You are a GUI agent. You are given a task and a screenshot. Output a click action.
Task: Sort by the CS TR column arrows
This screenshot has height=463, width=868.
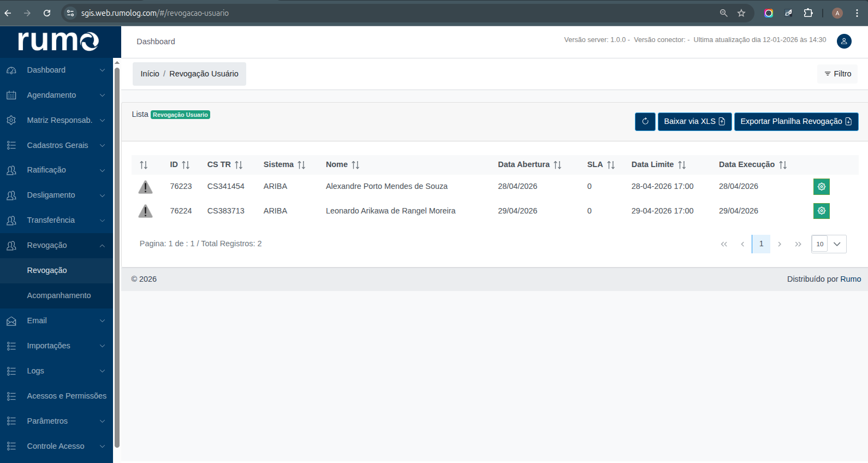pyautogui.click(x=239, y=165)
